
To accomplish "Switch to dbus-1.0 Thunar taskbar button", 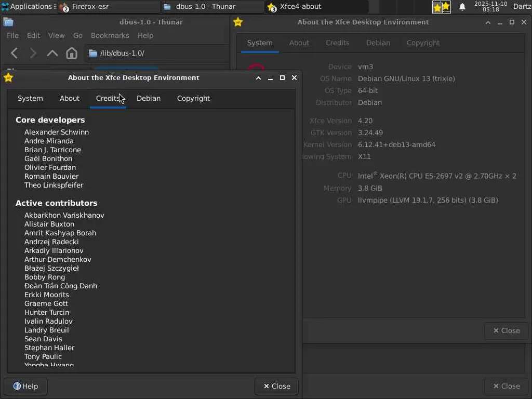I will click(x=212, y=6).
